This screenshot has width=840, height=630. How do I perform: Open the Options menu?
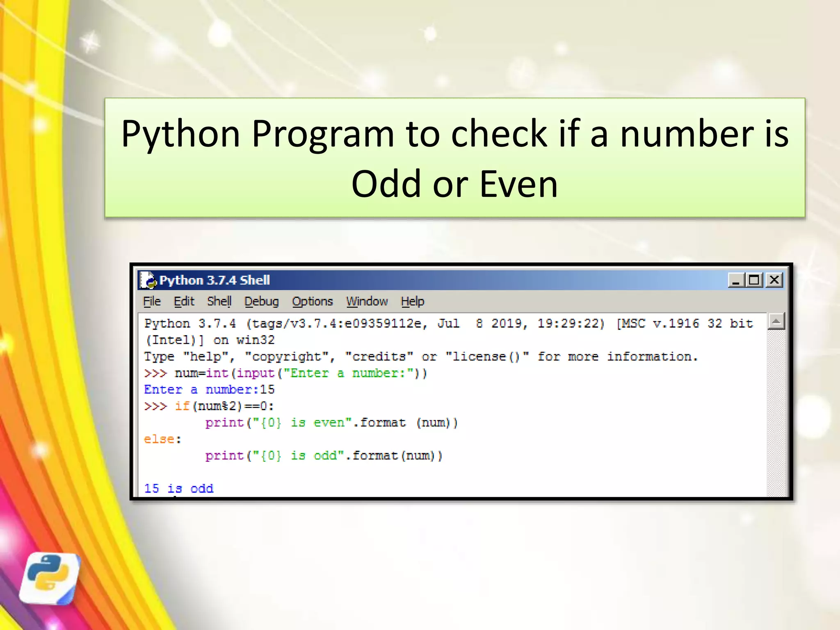312,301
